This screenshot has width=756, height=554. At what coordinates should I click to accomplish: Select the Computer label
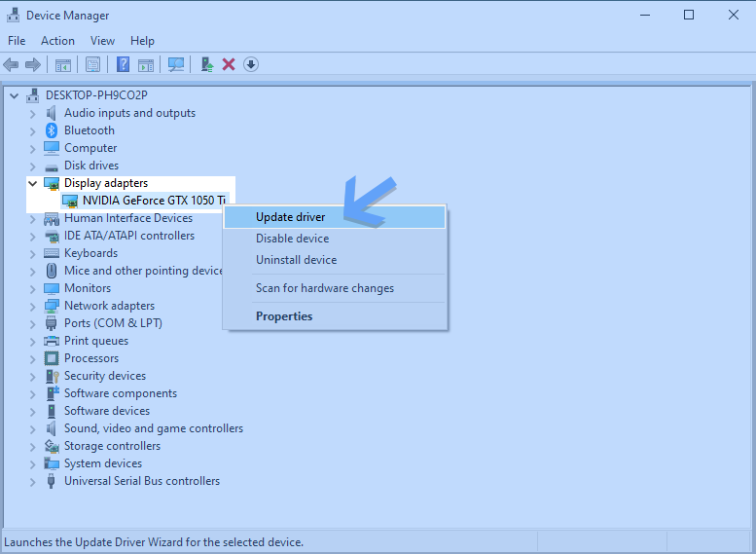click(x=90, y=148)
